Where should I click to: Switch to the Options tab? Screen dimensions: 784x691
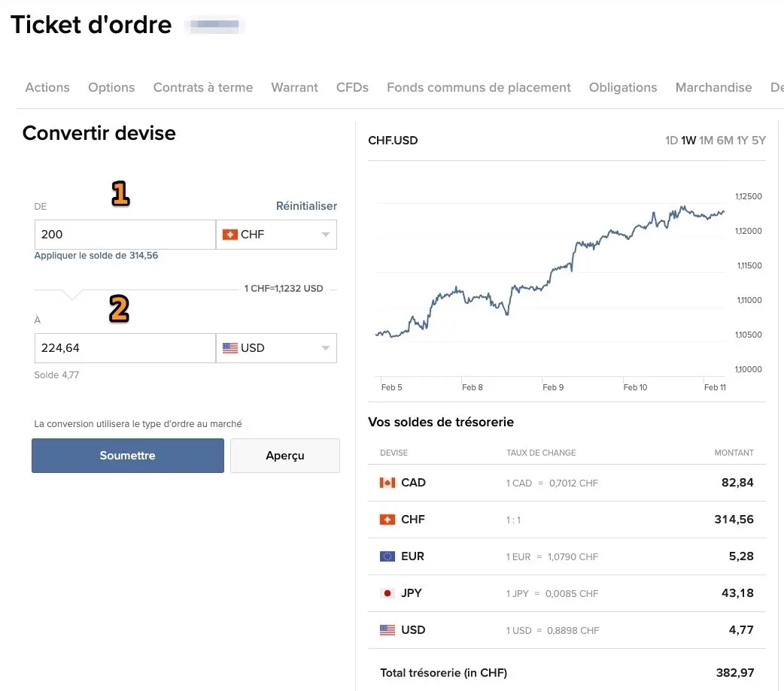[111, 87]
